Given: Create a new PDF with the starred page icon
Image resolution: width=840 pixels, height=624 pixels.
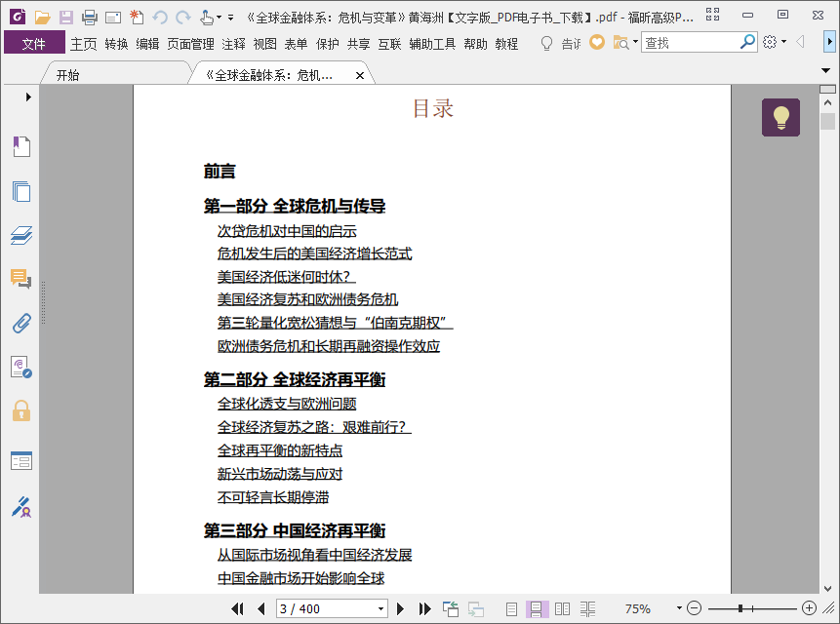Looking at the screenshot, I should click(x=137, y=18).
